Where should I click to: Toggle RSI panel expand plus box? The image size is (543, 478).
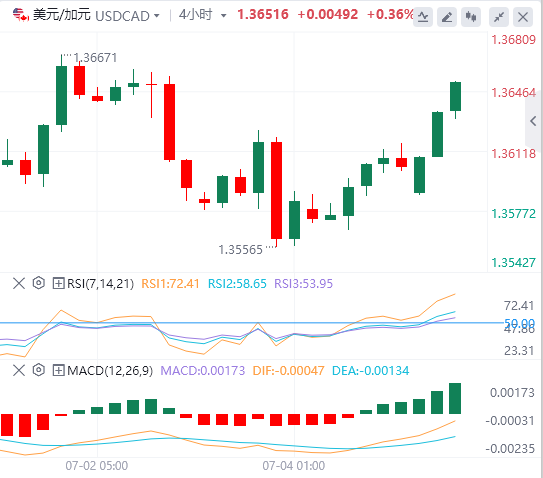(58, 283)
